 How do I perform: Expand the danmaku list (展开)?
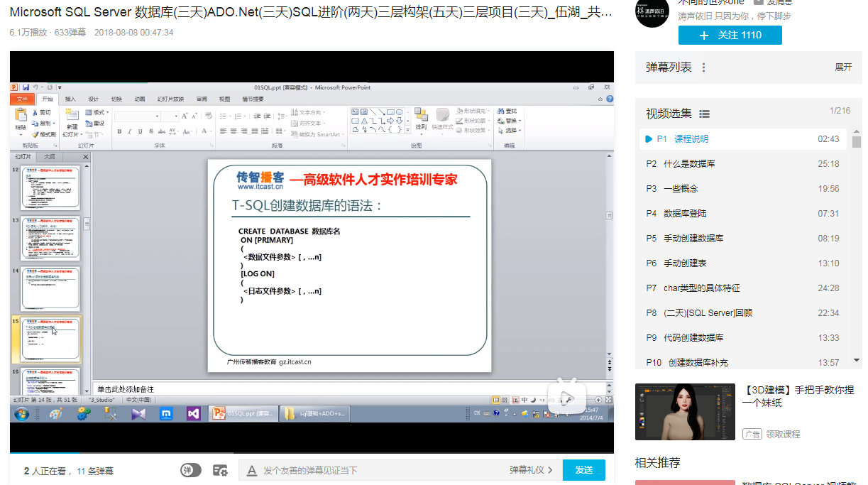pos(843,67)
